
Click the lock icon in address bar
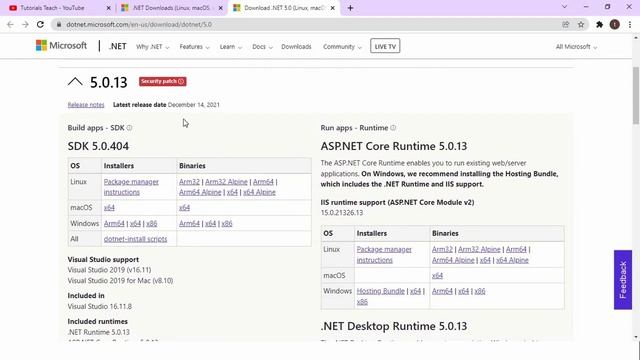[x=59, y=24]
